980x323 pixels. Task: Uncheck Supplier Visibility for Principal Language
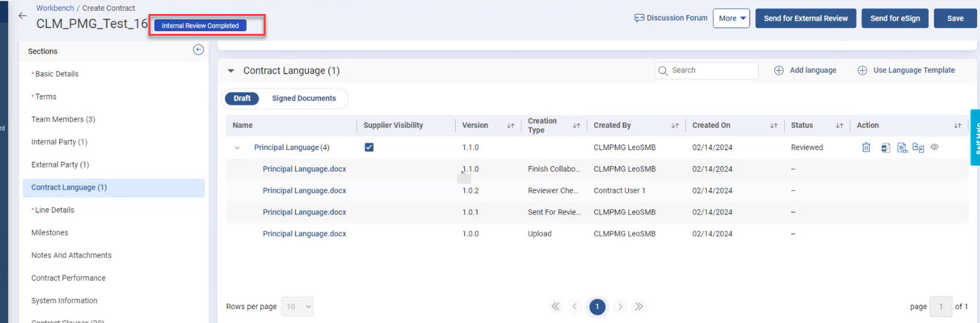(x=369, y=147)
